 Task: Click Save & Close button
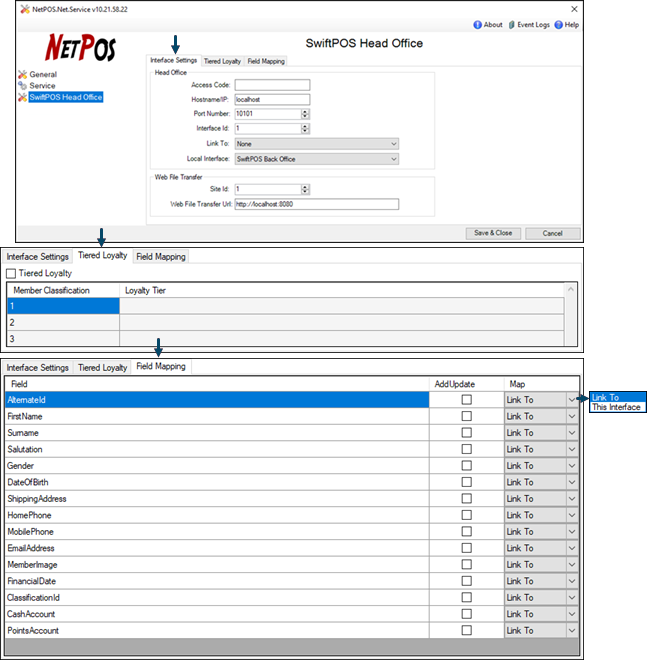[493, 233]
